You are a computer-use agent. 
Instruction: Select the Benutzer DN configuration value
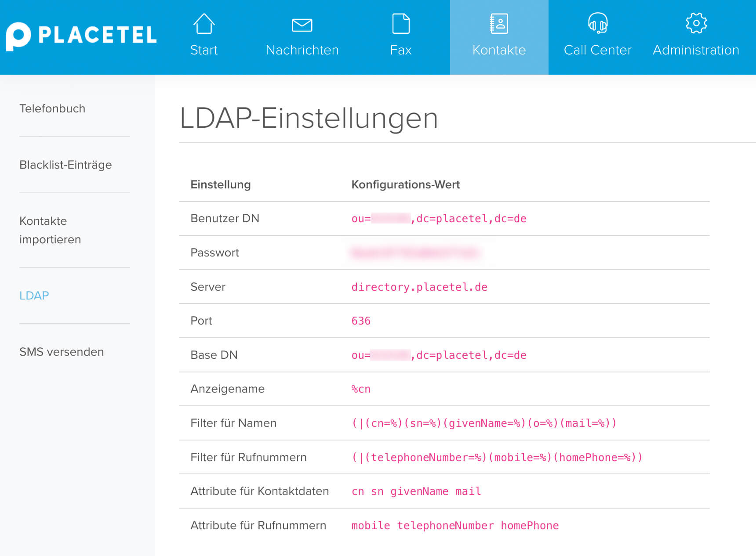[439, 218]
